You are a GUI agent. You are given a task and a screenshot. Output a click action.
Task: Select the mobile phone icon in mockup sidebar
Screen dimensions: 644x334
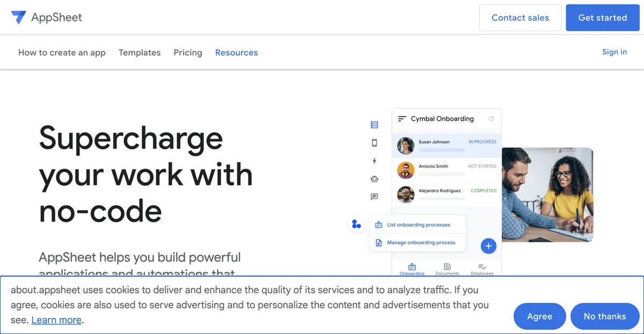point(375,143)
